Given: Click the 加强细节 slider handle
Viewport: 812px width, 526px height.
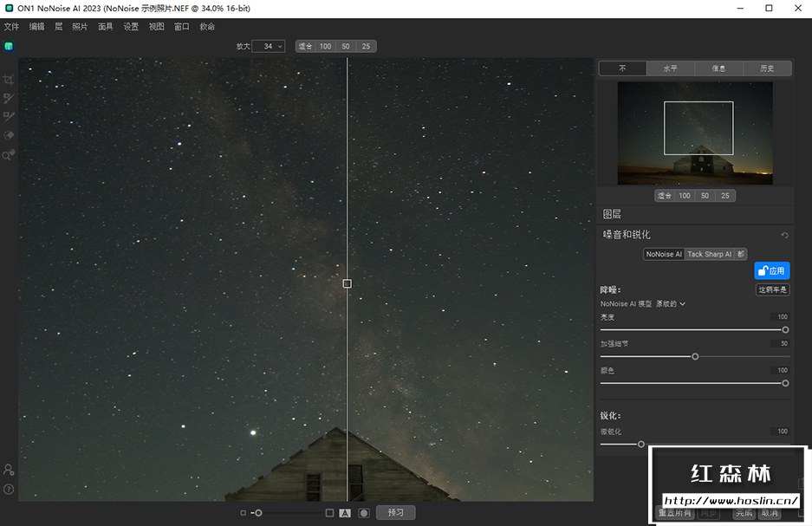Looking at the screenshot, I should 695,356.
